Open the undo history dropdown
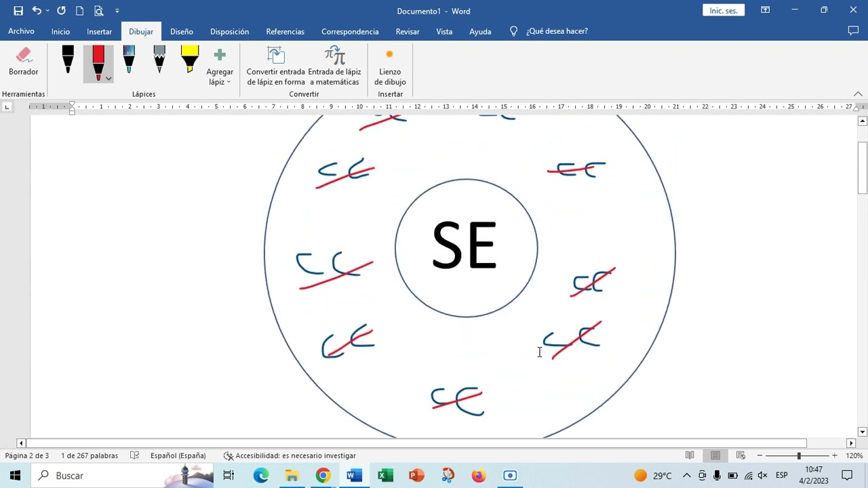The image size is (868, 488). pyautogui.click(x=47, y=11)
